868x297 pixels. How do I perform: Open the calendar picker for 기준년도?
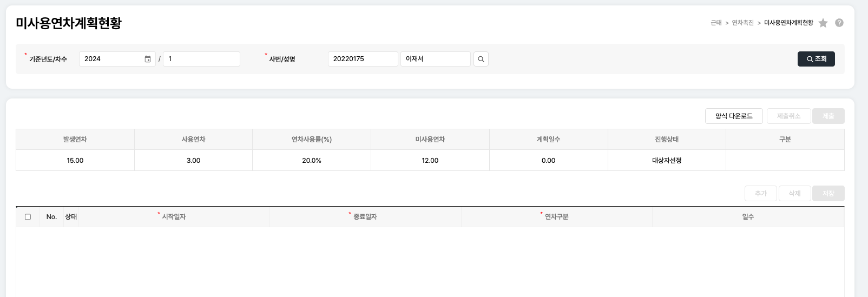148,59
